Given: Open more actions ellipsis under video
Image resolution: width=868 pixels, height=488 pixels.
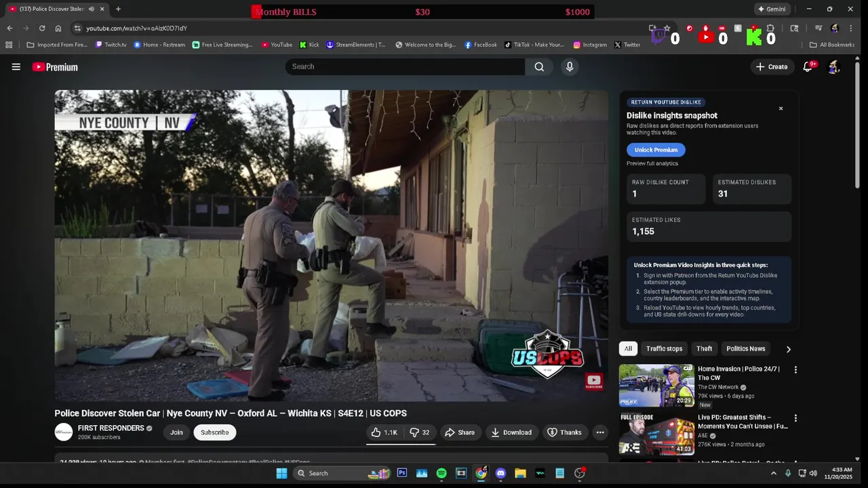Looking at the screenshot, I should click(600, 432).
